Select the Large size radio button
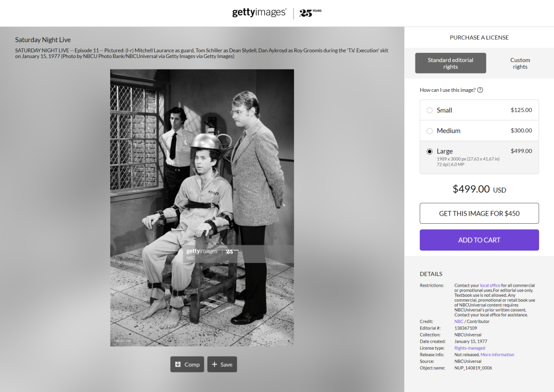This screenshot has height=392, width=554. (x=430, y=151)
